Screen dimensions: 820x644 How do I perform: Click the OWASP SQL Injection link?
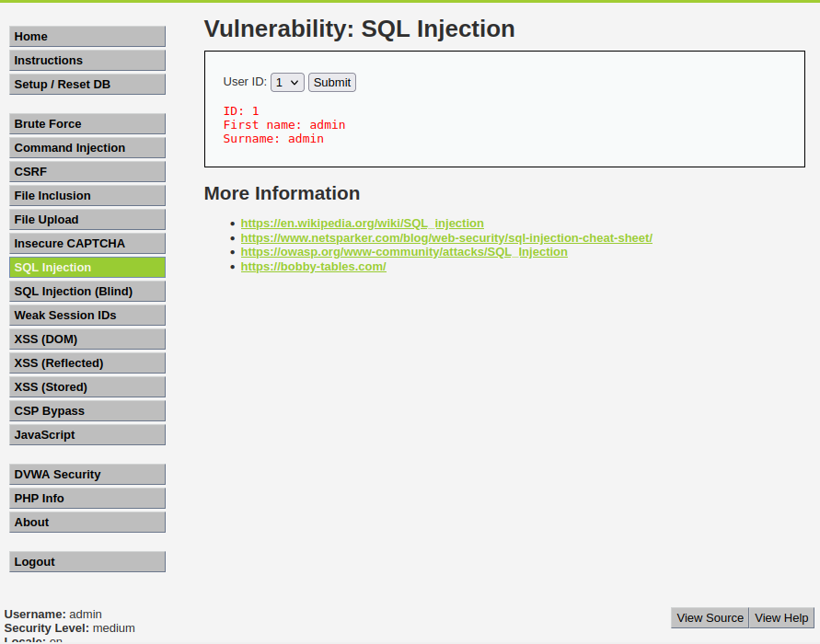point(401,252)
